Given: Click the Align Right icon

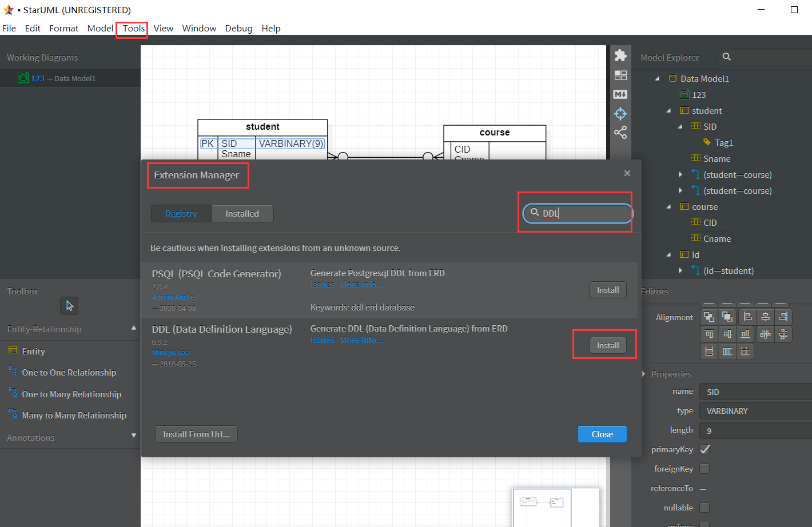Looking at the screenshot, I should coord(783,317).
